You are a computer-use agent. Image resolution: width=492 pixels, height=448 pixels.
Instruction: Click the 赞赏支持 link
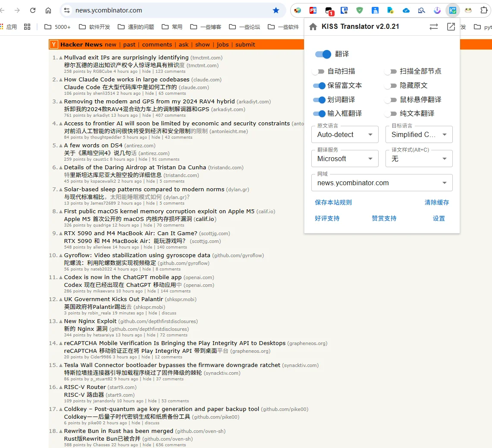click(x=384, y=218)
